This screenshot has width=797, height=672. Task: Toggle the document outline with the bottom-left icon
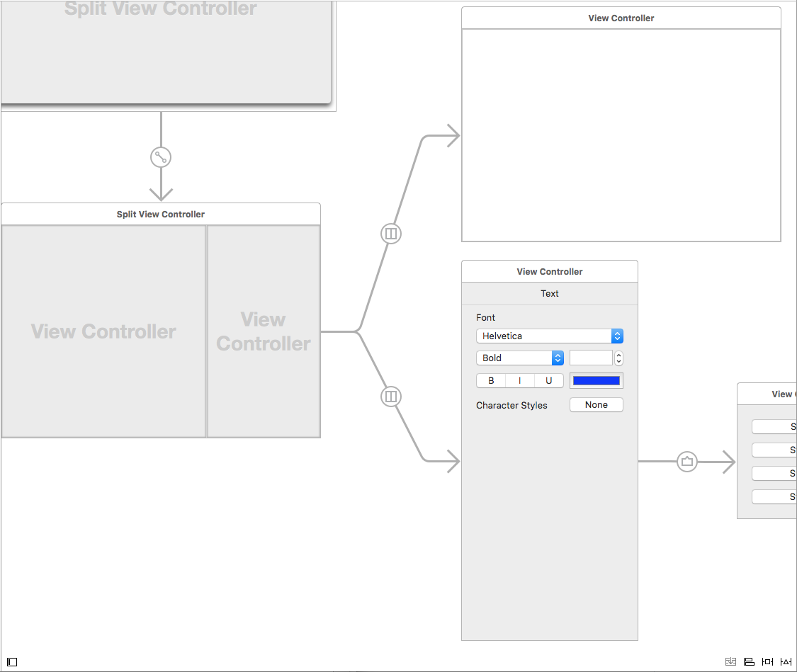(12, 661)
